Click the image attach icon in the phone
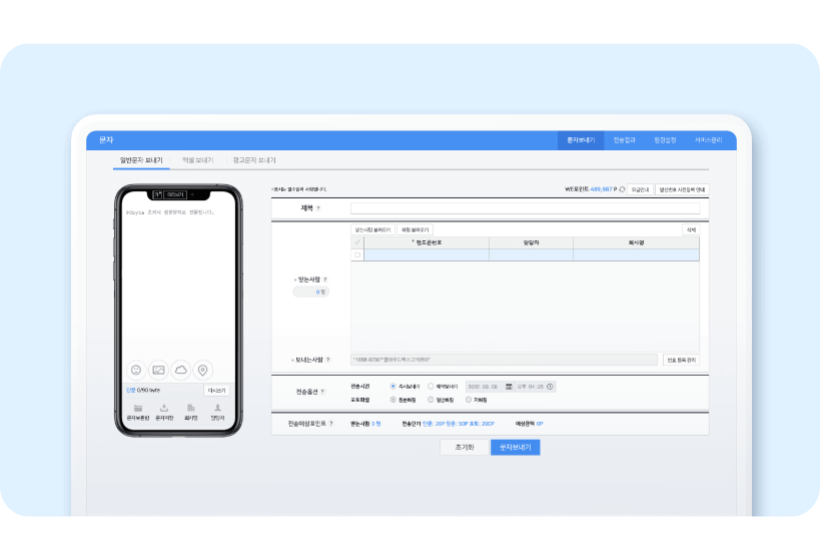The image size is (820, 560). click(158, 369)
